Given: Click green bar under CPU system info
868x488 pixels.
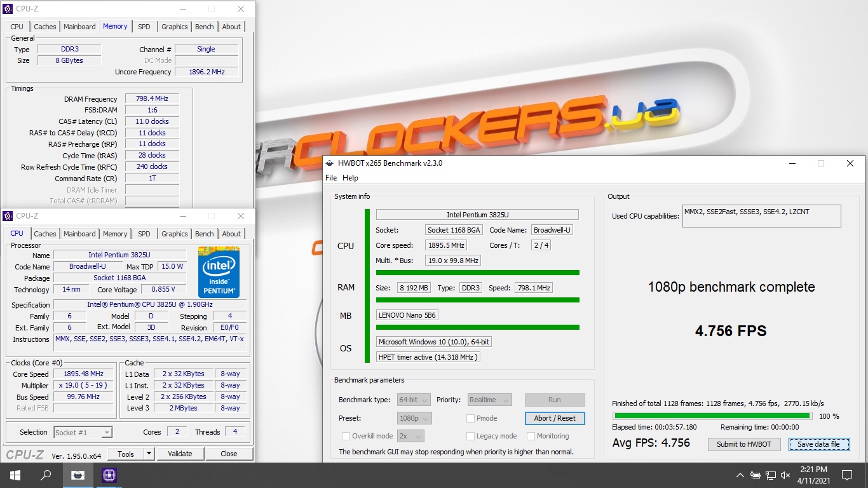Looking at the screenshot, I should pyautogui.click(x=478, y=273).
